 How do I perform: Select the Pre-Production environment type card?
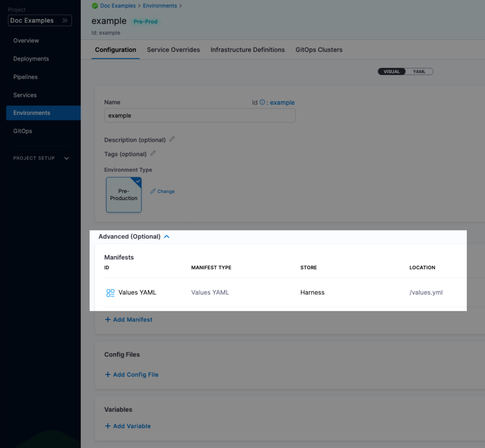(124, 195)
